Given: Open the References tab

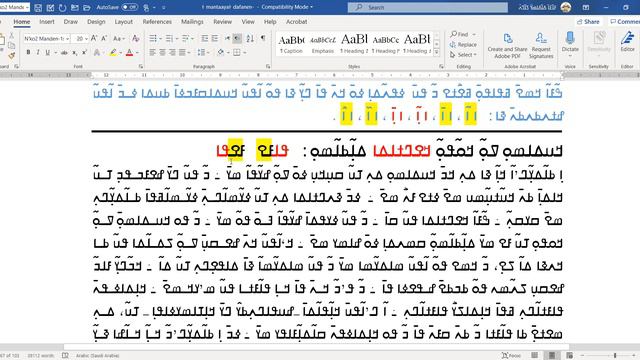Looking at the screenshot, I should [x=157, y=22].
